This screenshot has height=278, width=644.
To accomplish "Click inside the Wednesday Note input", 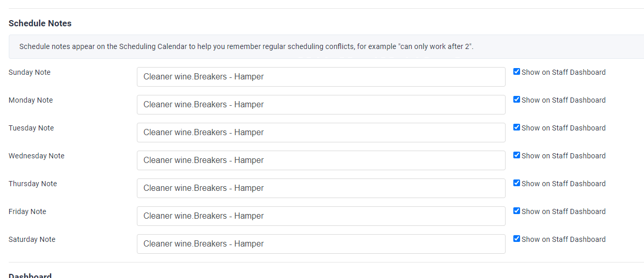I will [x=321, y=160].
